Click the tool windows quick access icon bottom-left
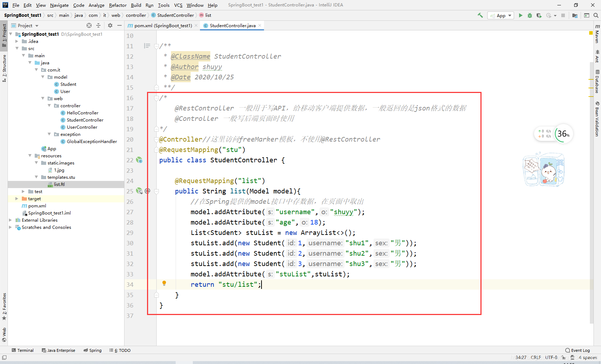 (4, 358)
